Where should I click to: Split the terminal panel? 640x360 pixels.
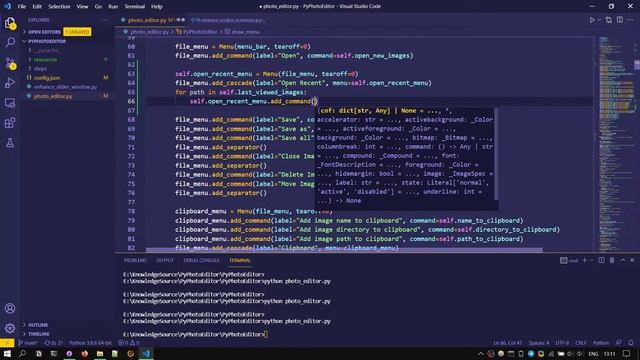(601, 260)
